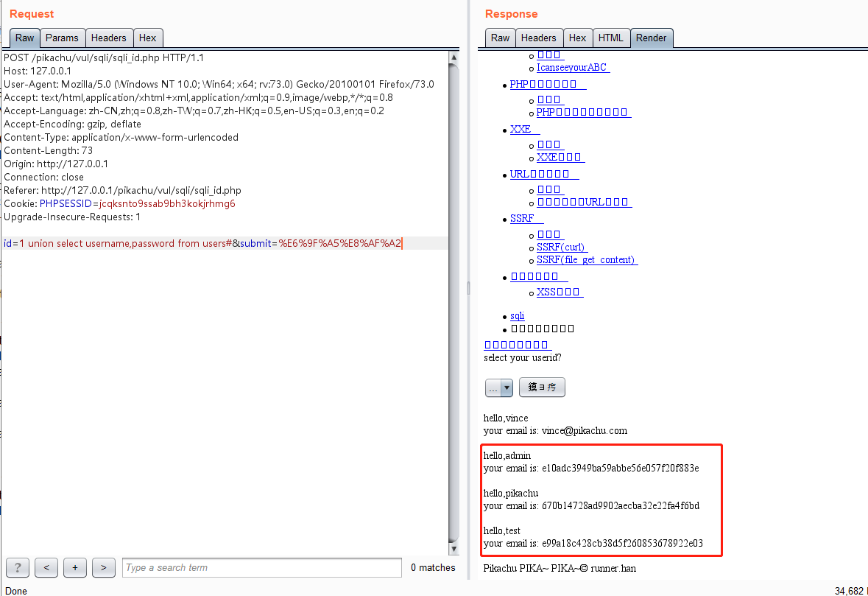Click the vince@pikachu.com email line
This screenshot has width=868, height=596.
pyautogui.click(x=555, y=430)
